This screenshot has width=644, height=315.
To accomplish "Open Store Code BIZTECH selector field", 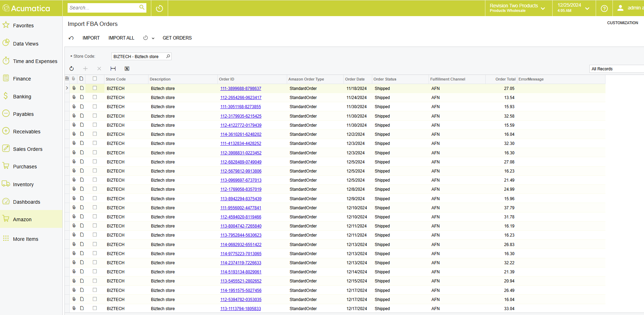I will [141, 56].
